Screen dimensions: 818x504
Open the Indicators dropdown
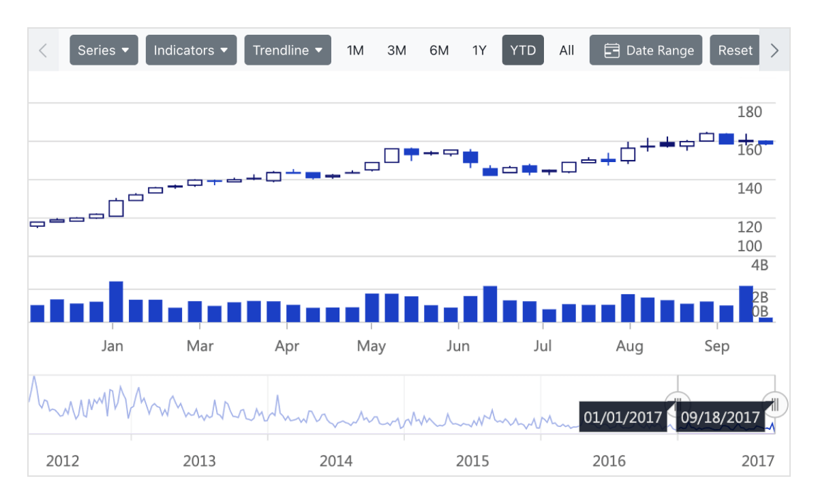191,50
